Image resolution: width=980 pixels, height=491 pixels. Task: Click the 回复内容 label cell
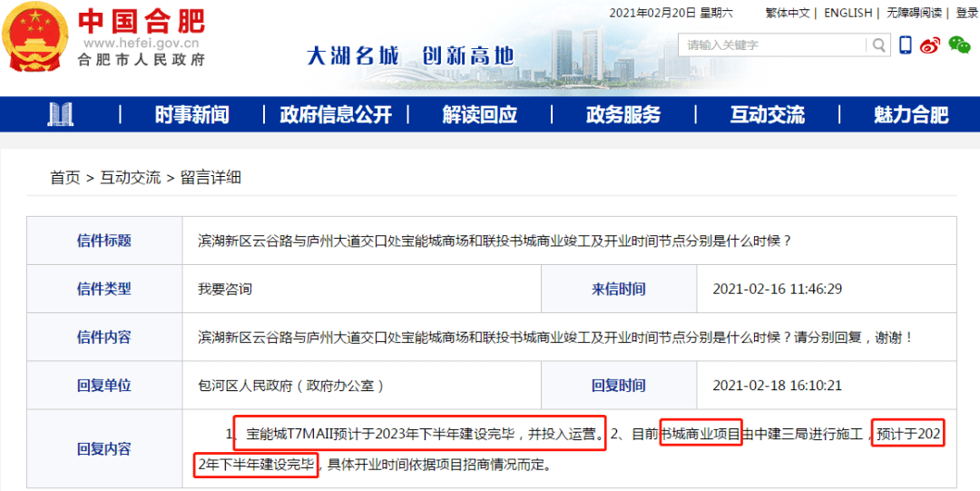tap(104, 448)
